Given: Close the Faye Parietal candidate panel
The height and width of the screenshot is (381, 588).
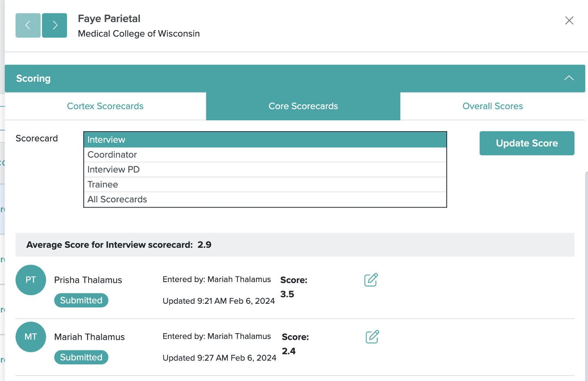Looking at the screenshot, I should pos(569,20).
